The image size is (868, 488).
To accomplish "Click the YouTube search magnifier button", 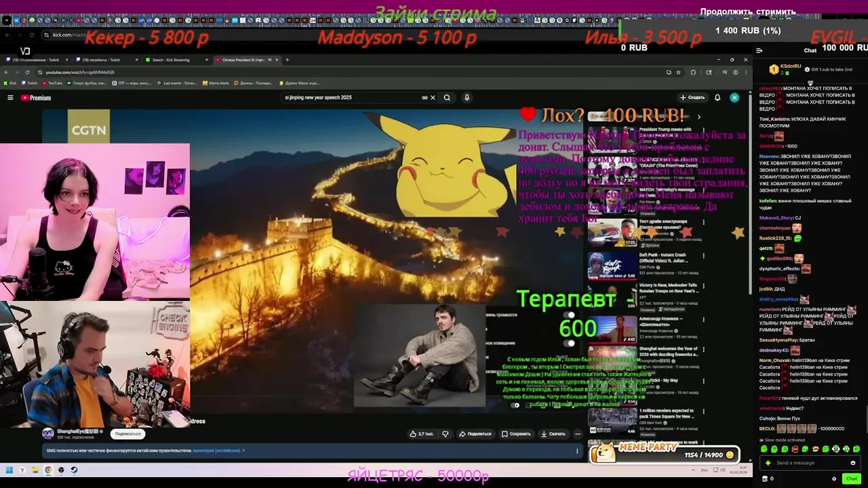I will point(447,98).
